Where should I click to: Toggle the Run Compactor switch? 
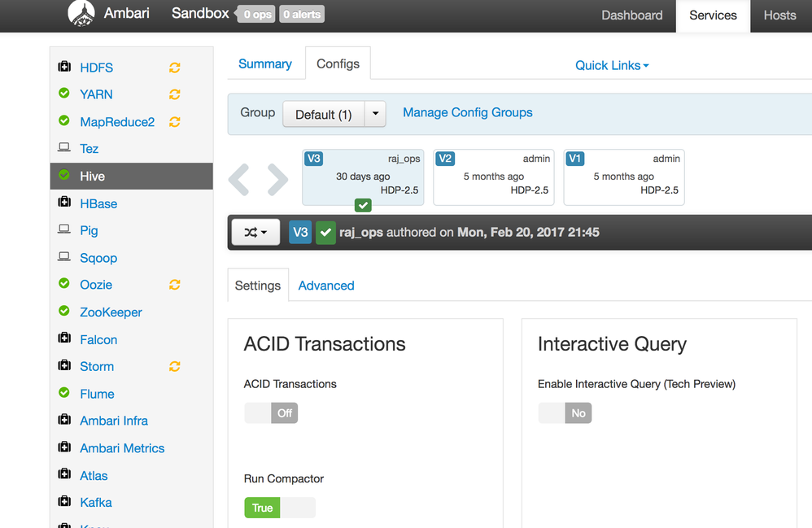[x=279, y=508]
